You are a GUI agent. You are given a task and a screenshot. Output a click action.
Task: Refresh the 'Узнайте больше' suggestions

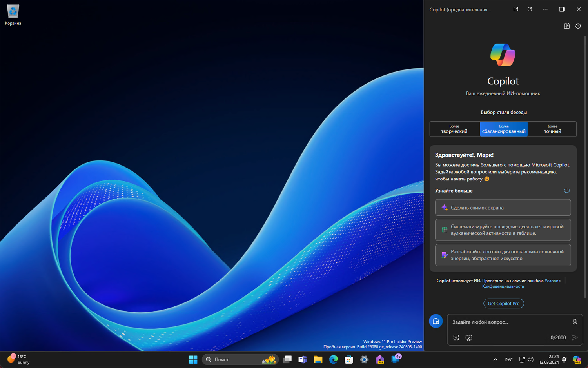[x=567, y=191]
